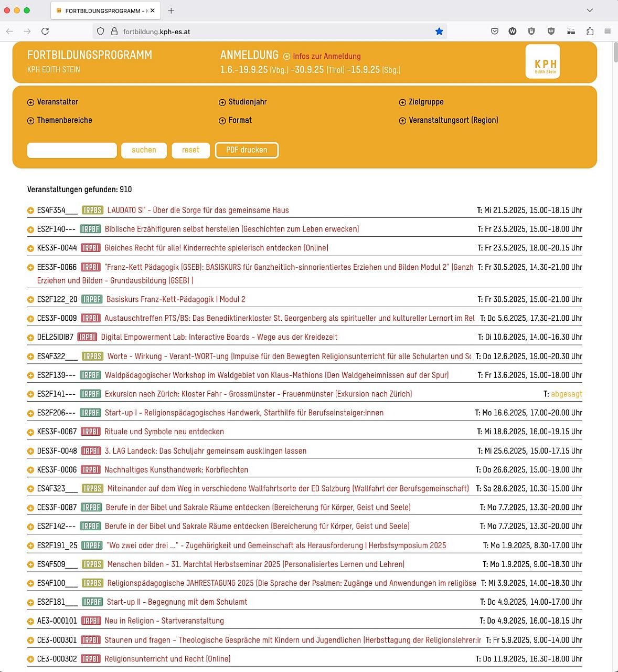Click the site padlock icon in address bar
618x672 pixels.
(114, 31)
